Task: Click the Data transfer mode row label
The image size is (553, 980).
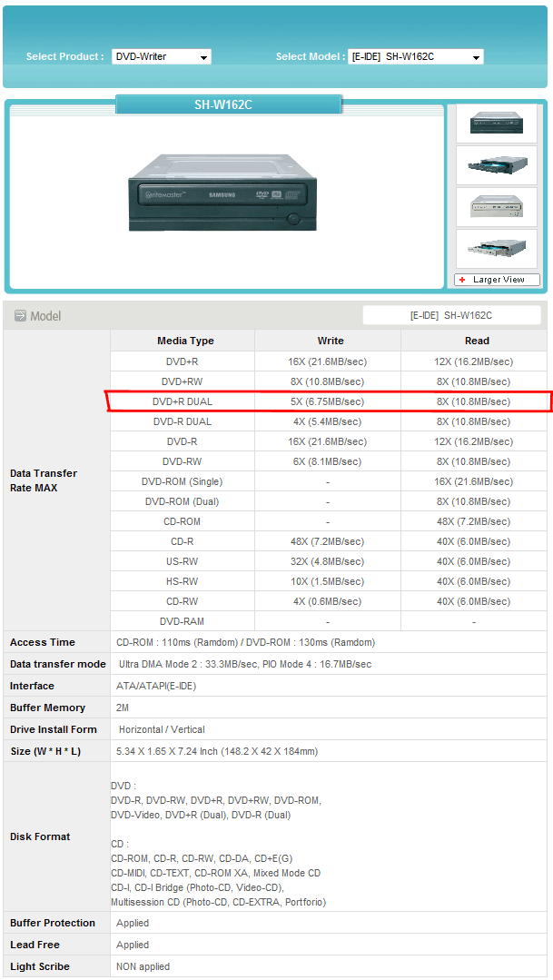Action: pos(58,664)
